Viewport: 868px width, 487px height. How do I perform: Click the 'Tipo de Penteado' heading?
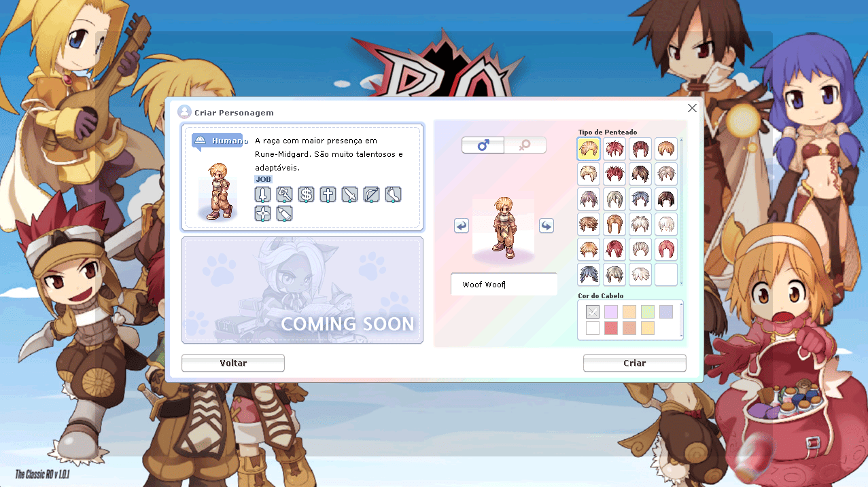click(608, 132)
